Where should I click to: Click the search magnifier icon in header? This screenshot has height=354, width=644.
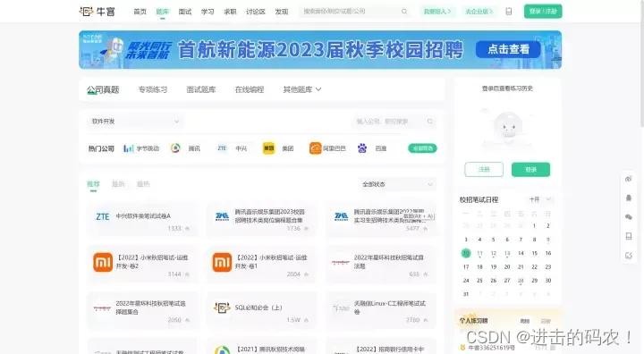point(404,12)
